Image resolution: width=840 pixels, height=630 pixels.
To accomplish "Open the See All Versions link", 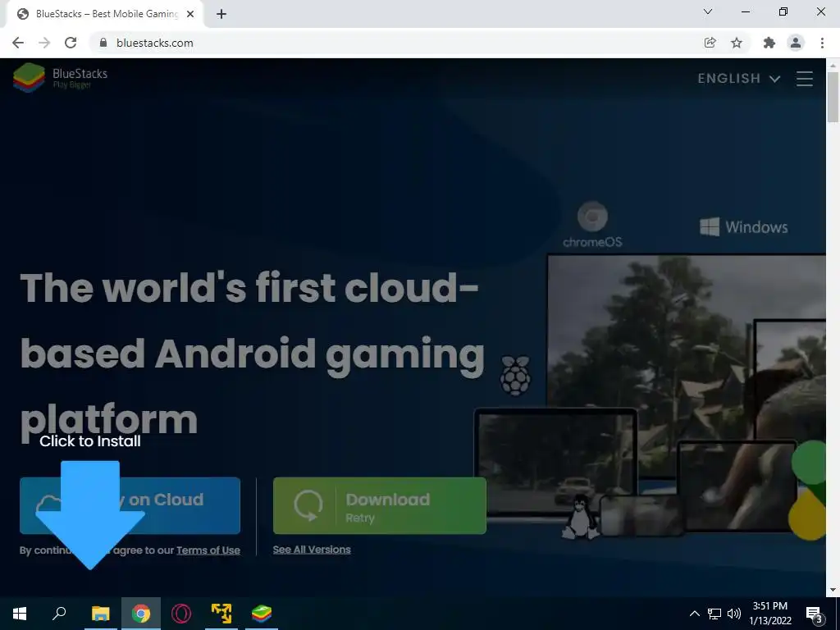I will (312, 549).
